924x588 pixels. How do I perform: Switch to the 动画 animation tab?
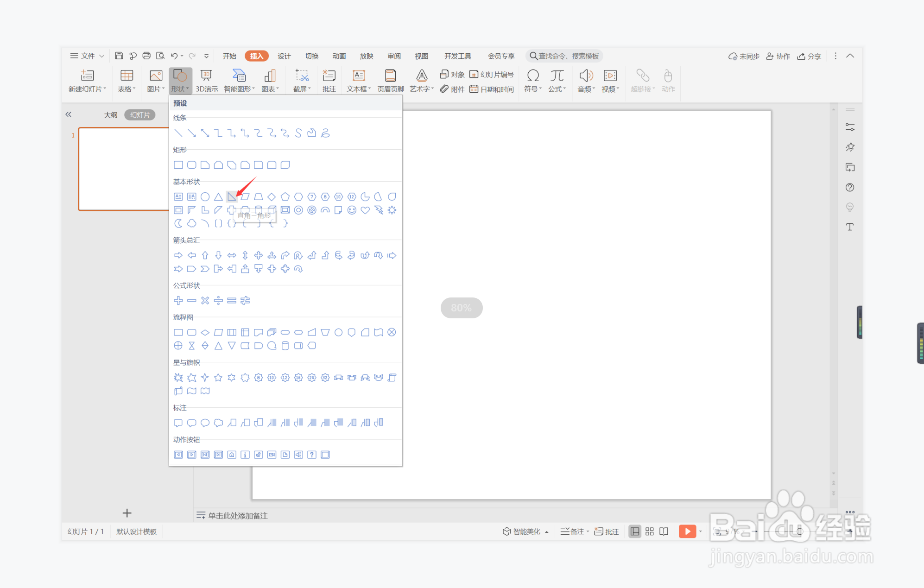pyautogui.click(x=339, y=56)
